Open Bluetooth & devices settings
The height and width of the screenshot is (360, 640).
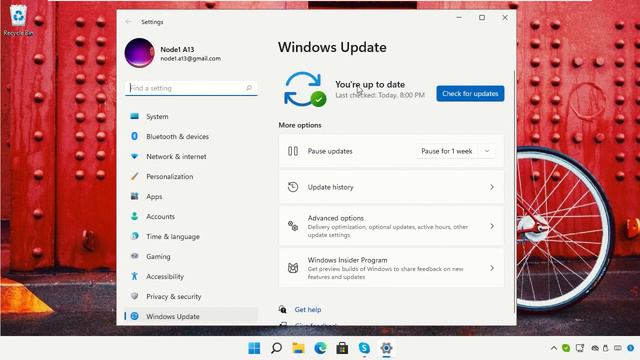point(191,136)
